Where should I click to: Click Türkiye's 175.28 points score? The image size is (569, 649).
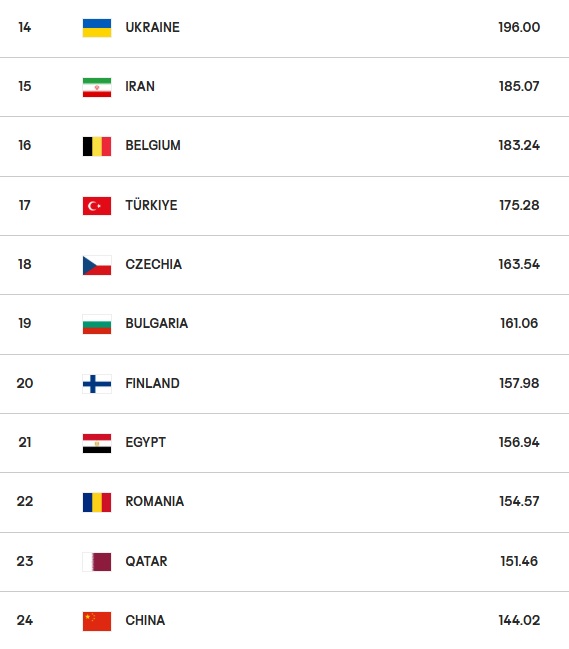519,205
